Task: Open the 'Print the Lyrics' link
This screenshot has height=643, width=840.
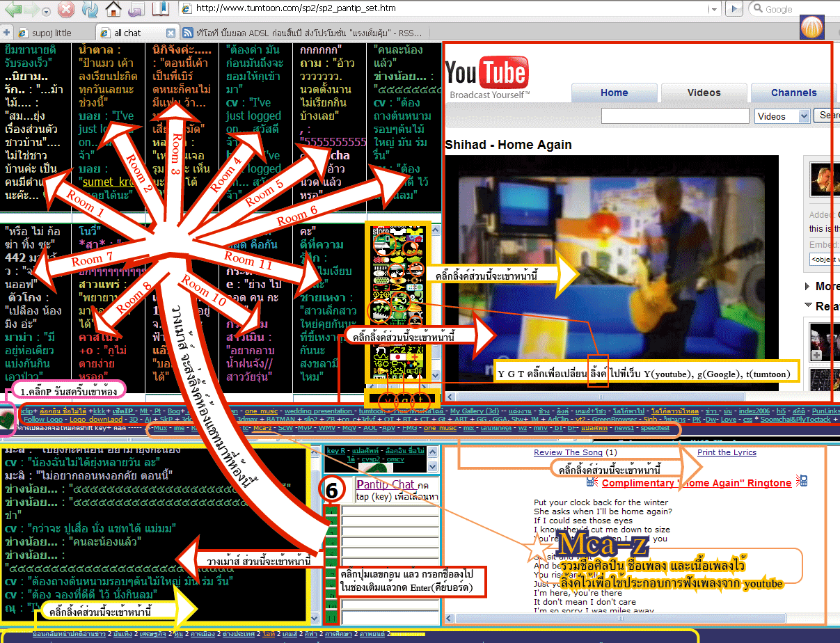Action: [x=727, y=452]
